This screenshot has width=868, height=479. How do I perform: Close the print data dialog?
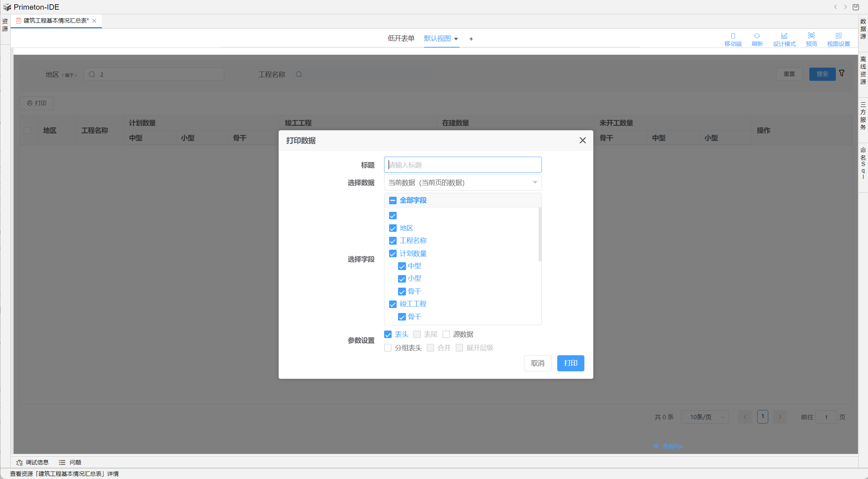[x=583, y=140]
